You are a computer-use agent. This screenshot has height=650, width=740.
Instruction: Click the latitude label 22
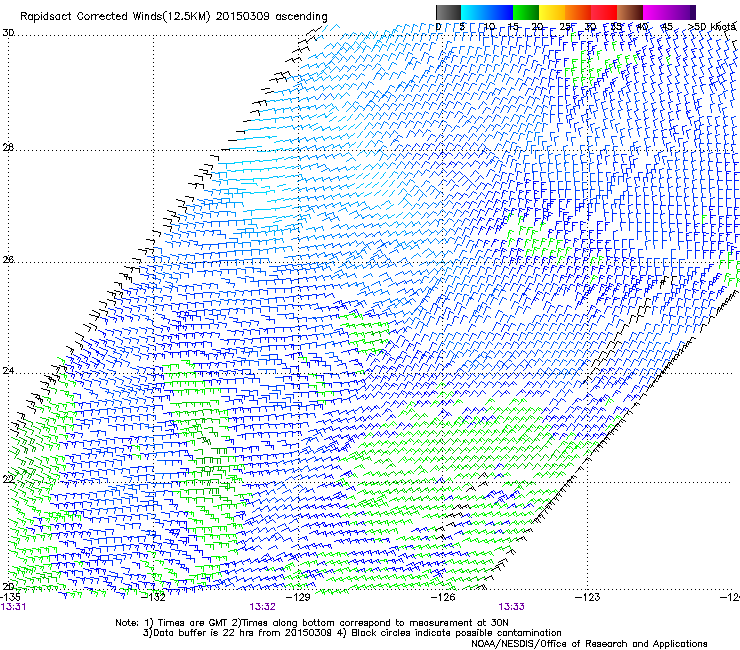[8, 480]
